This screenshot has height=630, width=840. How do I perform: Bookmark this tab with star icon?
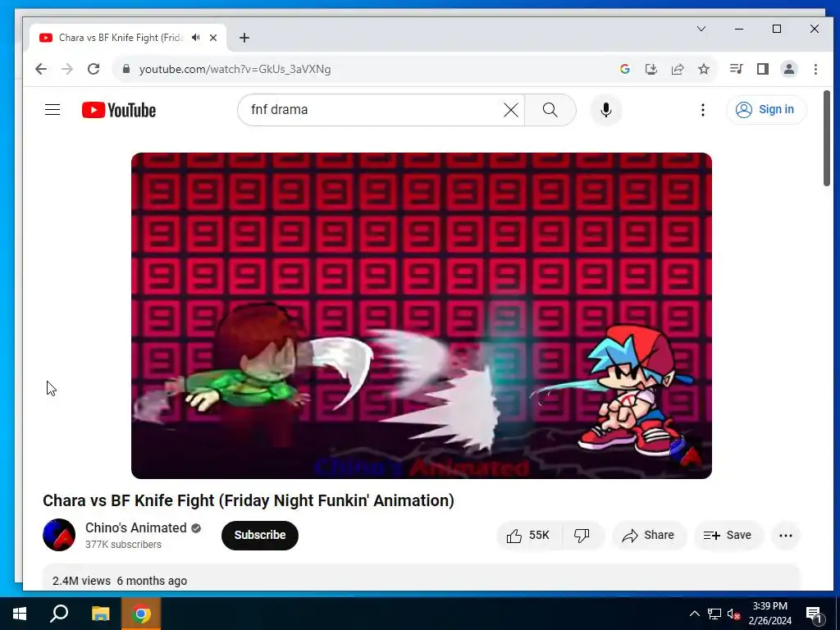coord(704,69)
